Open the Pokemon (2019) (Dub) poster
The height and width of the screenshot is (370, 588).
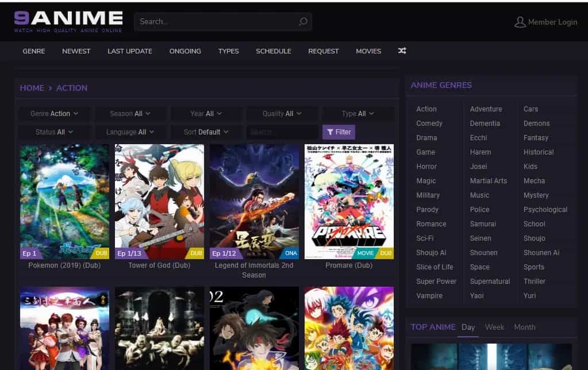coord(64,202)
